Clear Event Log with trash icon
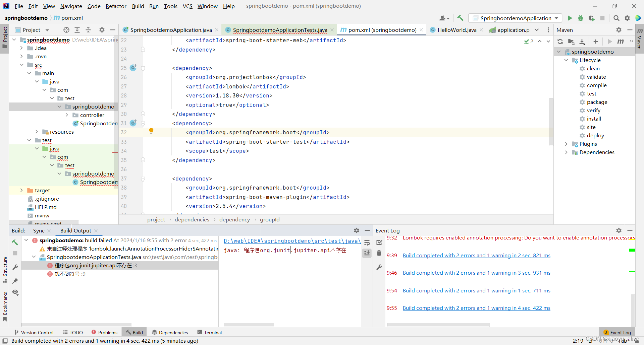 click(379, 253)
